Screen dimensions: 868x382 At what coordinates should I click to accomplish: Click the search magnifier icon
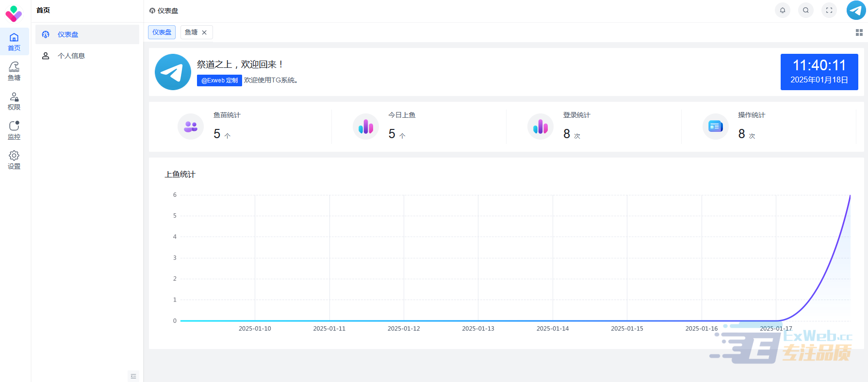(806, 10)
